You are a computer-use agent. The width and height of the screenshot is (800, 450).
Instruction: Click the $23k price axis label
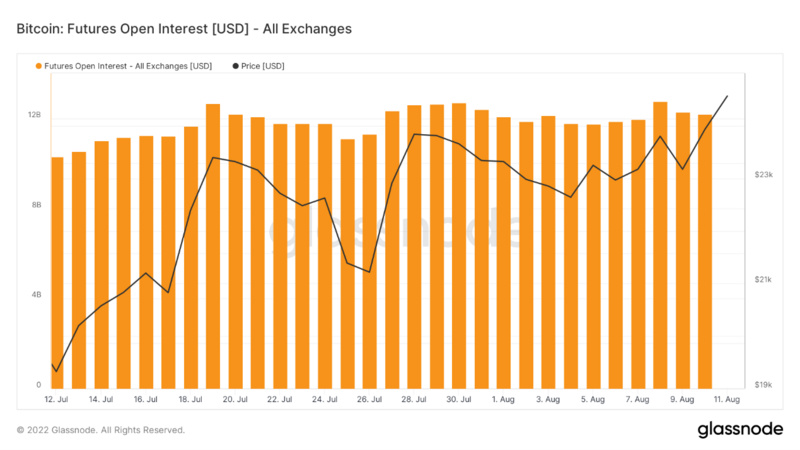[764, 174]
